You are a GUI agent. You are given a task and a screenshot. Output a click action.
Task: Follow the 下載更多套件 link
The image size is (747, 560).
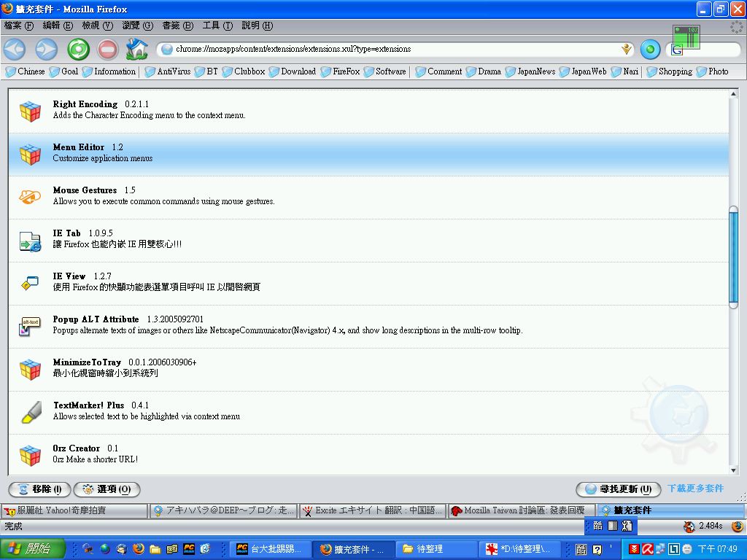coord(695,489)
